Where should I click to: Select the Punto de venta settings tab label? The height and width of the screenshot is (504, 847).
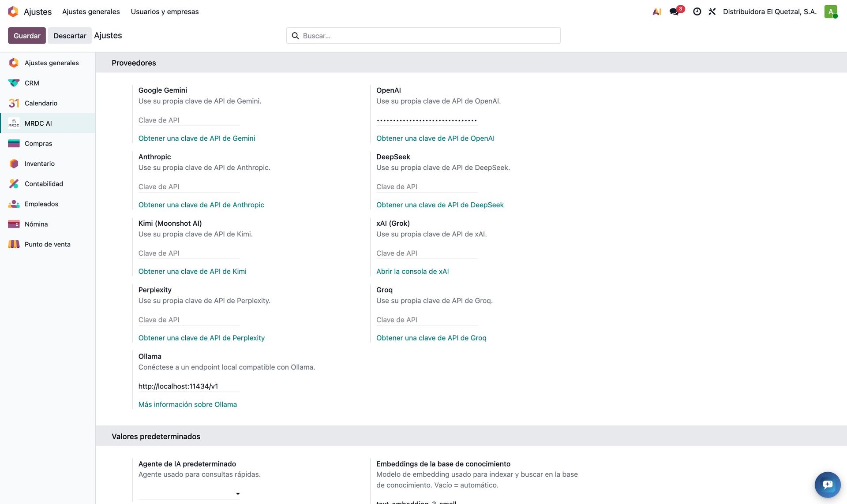coord(48,244)
